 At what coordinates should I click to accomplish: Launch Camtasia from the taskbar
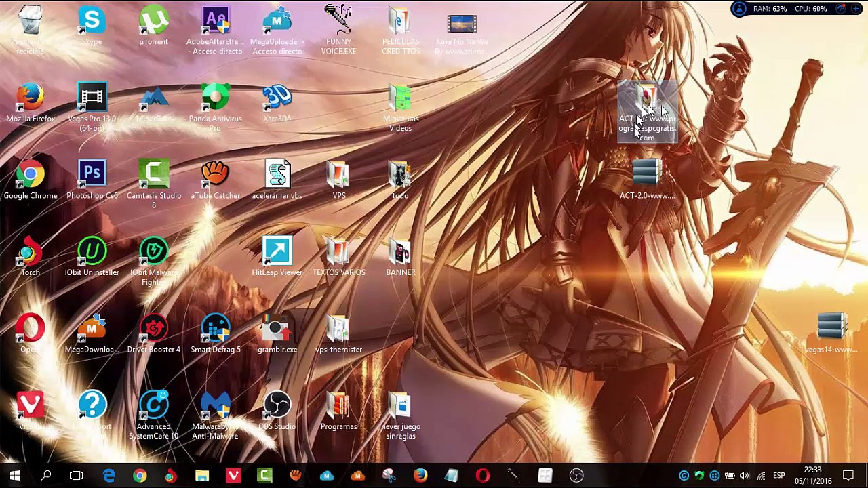264,476
